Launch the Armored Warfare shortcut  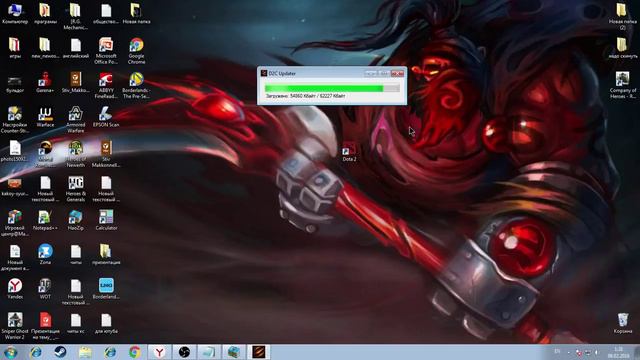coord(76,119)
